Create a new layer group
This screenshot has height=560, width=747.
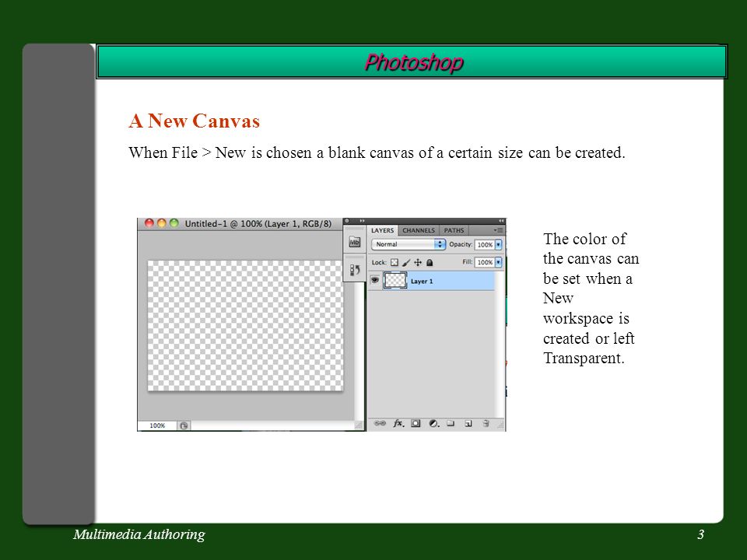point(451,423)
